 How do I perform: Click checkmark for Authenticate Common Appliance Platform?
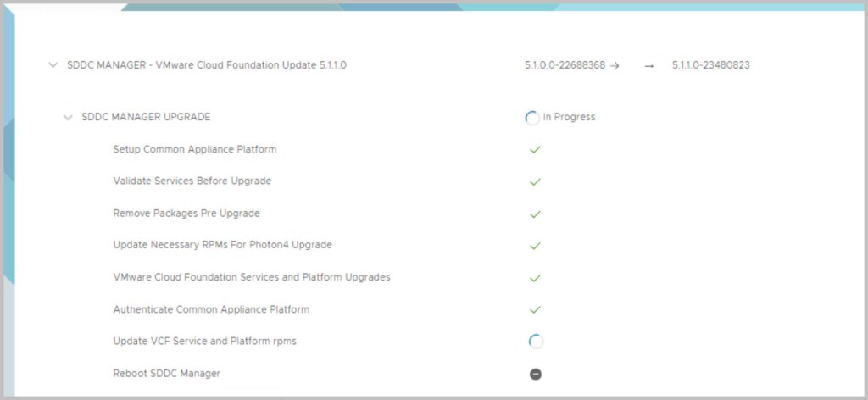click(x=535, y=309)
